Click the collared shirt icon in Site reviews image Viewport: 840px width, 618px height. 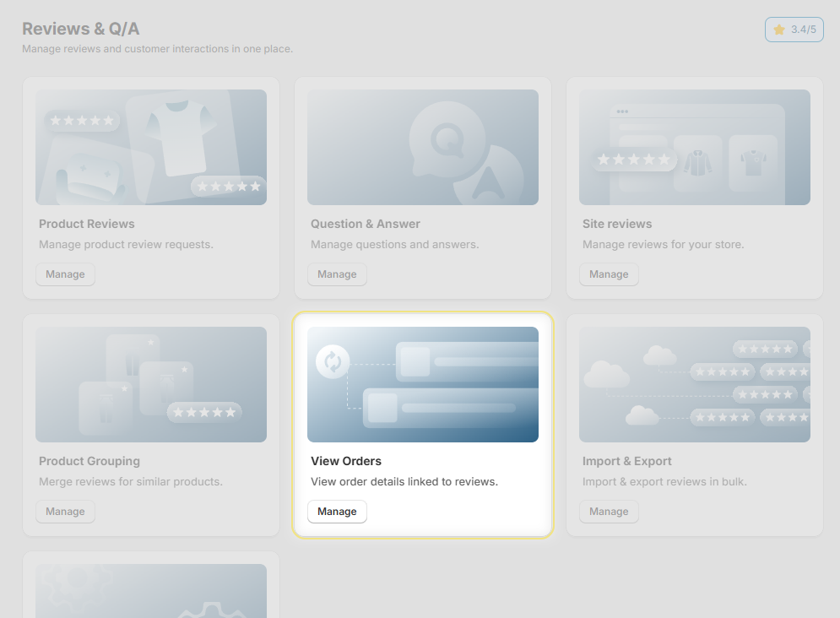tap(697, 162)
